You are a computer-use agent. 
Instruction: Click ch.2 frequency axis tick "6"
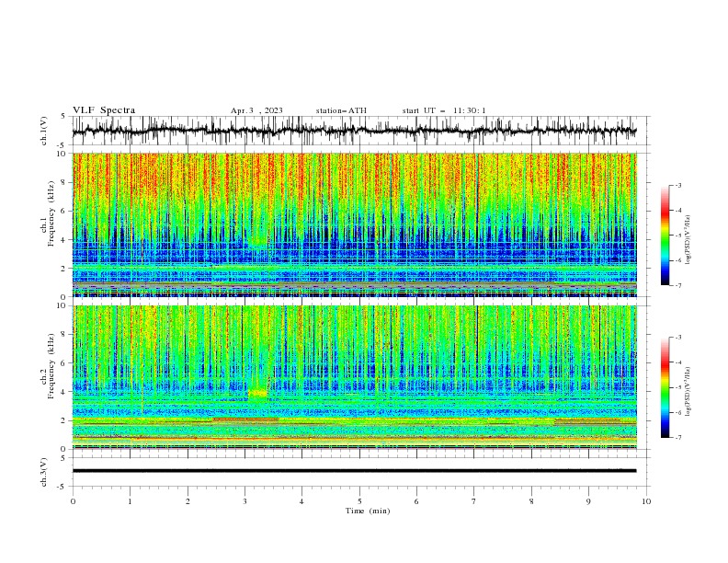click(65, 363)
